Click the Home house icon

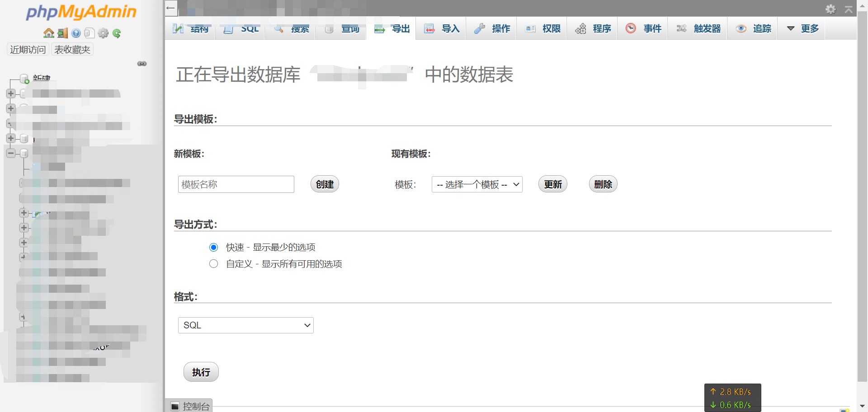[48, 33]
